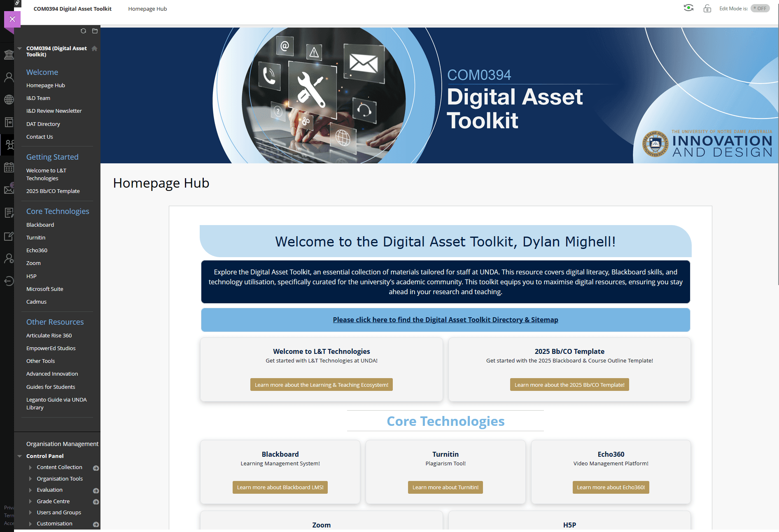This screenshot has width=779, height=532.
Task: Click the student preview icon with green dot
Action: (688, 8)
